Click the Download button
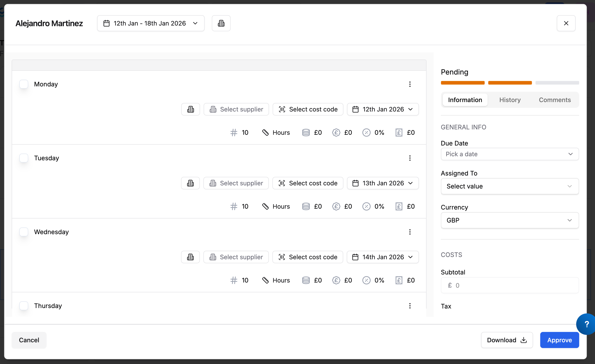595x364 pixels. (x=507, y=340)
